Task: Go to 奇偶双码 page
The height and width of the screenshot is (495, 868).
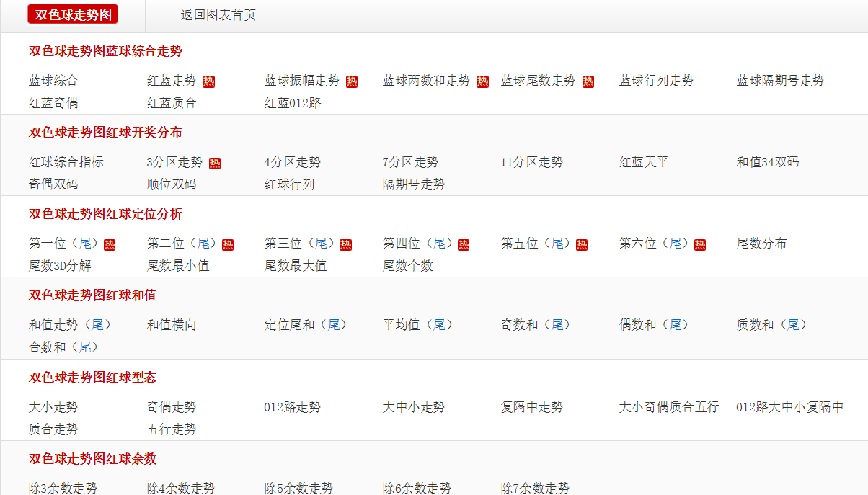Action: 53,184
